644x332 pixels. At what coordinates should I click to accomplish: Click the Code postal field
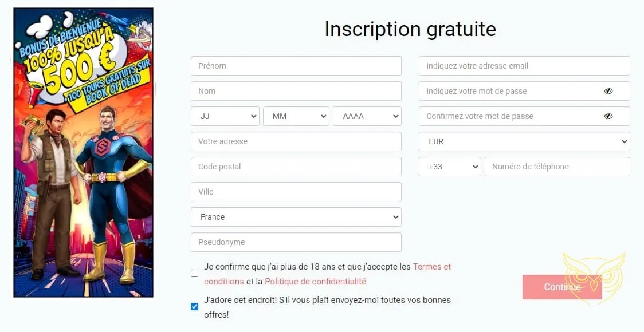coord(296,167)
